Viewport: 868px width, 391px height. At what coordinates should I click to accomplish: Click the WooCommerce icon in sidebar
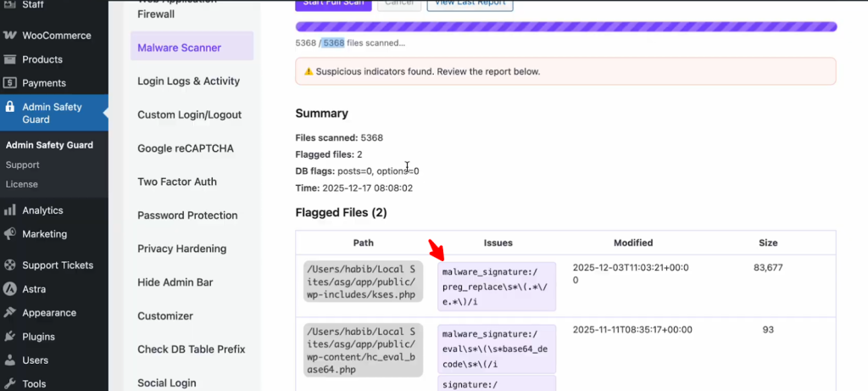10,36
